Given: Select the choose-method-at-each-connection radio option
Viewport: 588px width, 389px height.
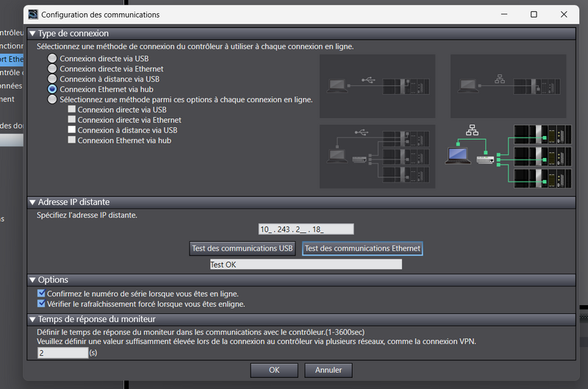Looking at the screenshot, I should click(x=52, y=99).
